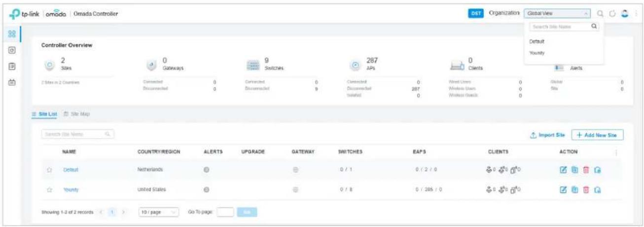Edit the Younity site
The height and width of the screenshot is (227, 644).
[563, 189]
